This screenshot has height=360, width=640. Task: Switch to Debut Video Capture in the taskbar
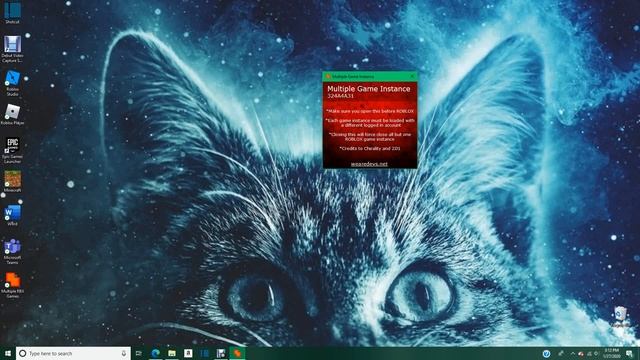pos(221,353)
